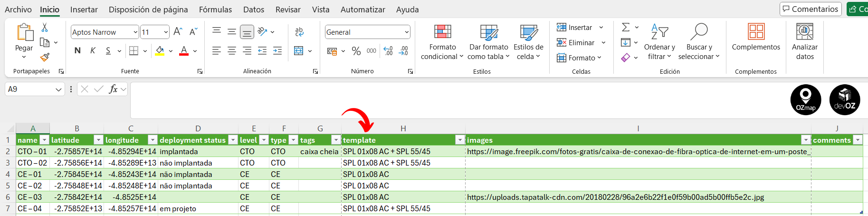Toggle bold N formatting
The height and width of the screenshot is (216, 868).
(x=77, y=50)
